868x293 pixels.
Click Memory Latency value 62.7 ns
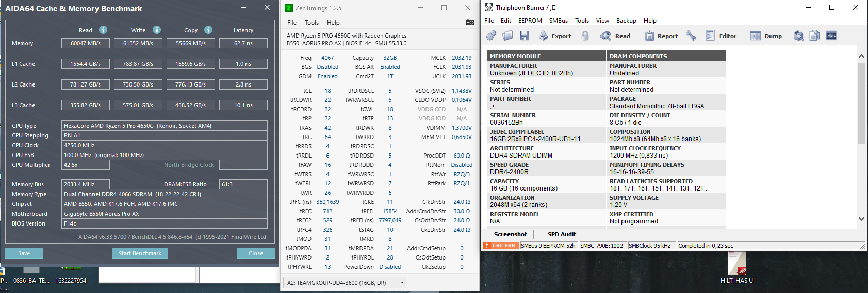[x=243, y=43]
